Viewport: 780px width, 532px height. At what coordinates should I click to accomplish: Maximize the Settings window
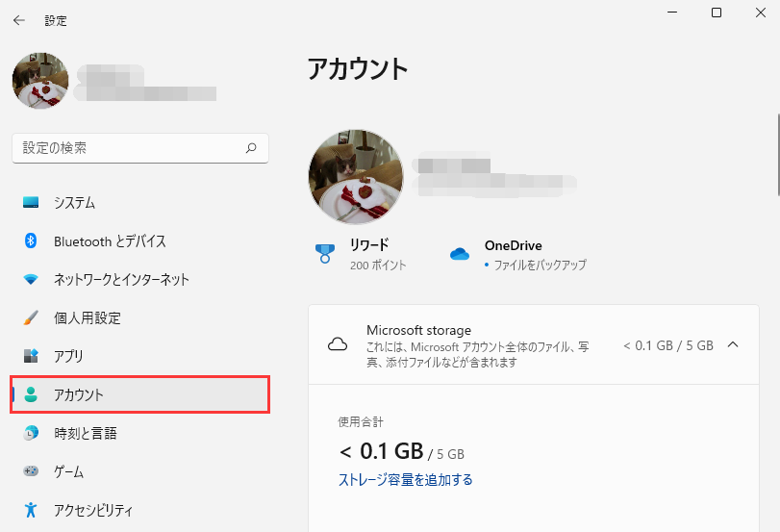pyautogui.click(x=717, y=13)
